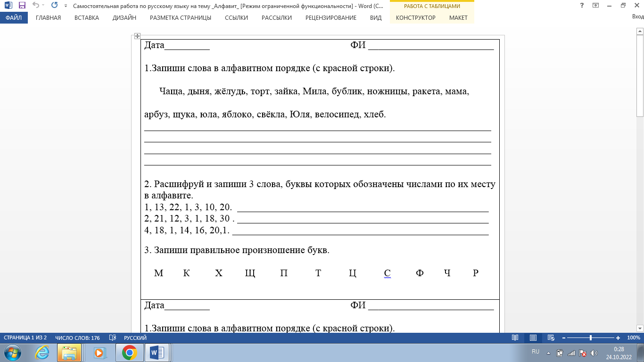Viewport: 644px width, 362px height.
Task: Undo the last action
Action: coord(35,6)
